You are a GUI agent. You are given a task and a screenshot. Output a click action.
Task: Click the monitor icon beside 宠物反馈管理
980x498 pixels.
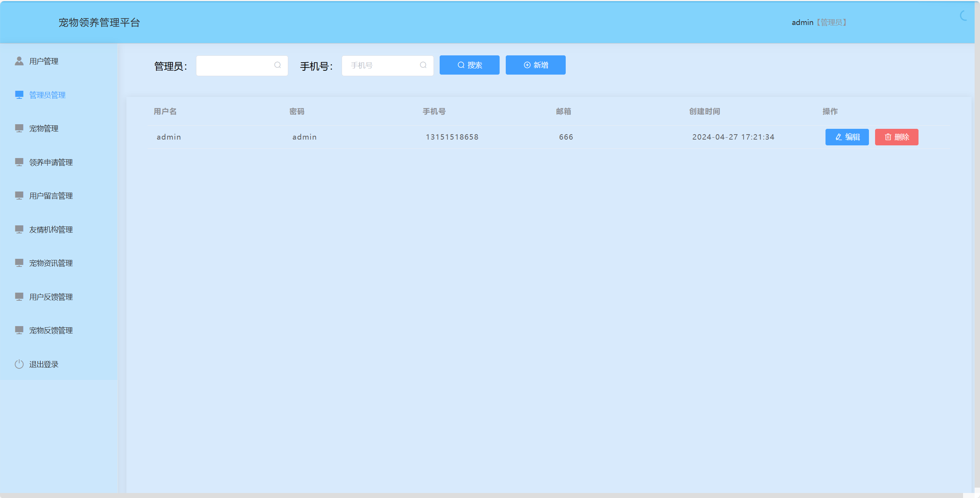coord(19,330)
